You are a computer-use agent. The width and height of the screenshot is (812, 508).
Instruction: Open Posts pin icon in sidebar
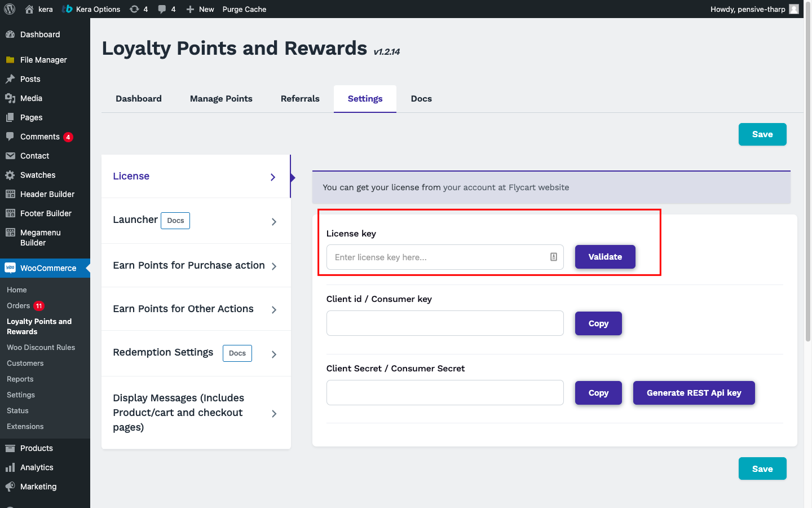(10, 79)
